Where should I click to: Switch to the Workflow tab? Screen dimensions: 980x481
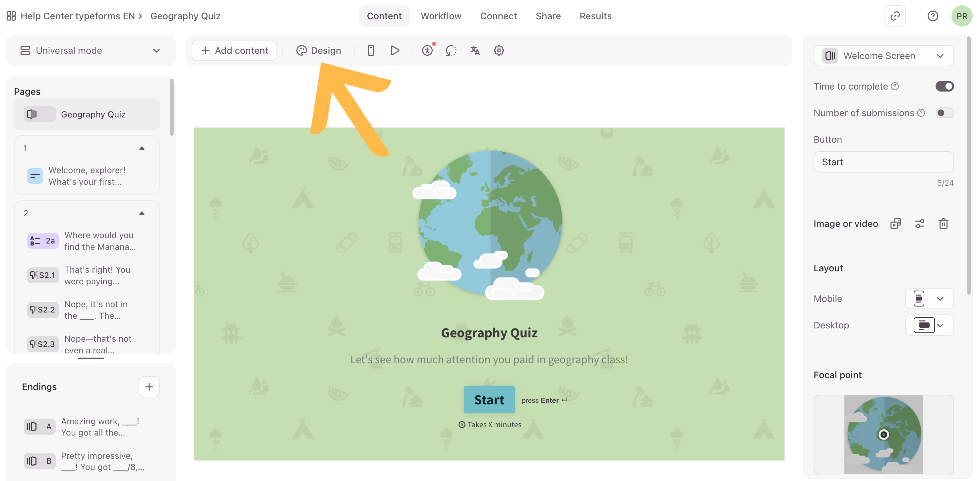[x=441, y=16]
